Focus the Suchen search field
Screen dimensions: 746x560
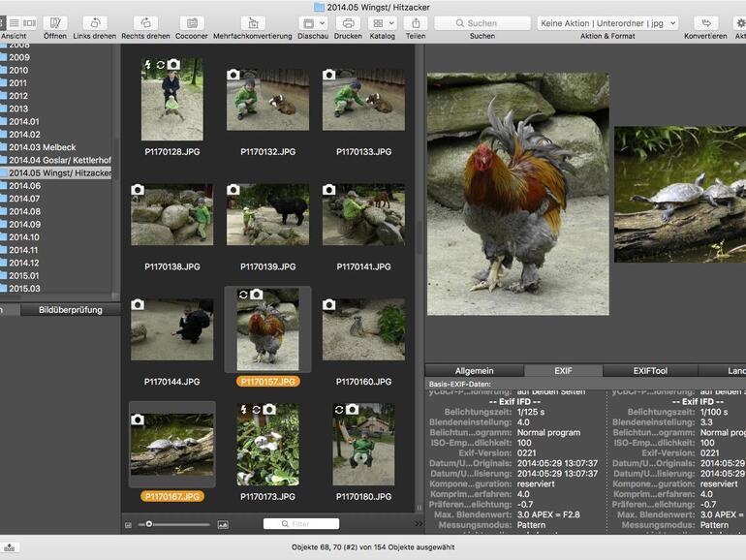pos(482,23)
